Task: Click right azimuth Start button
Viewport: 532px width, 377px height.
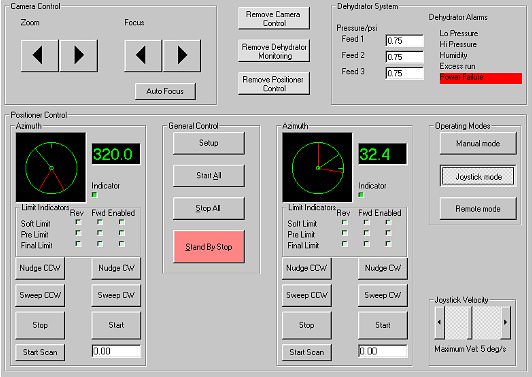Action: tap(383, 325)
